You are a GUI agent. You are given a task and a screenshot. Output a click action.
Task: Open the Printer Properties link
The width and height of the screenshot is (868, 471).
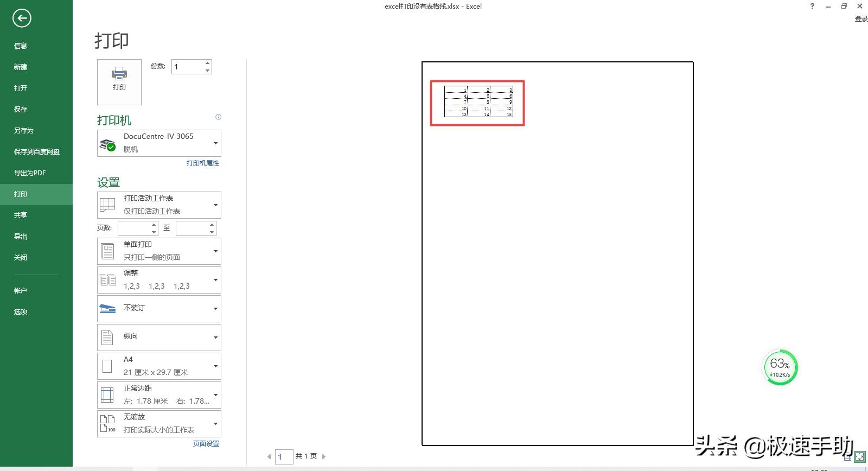point(203,163)
